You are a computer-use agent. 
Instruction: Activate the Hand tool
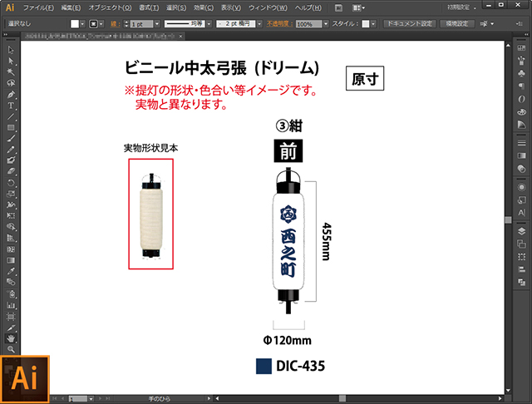pyautogui.click(x=11, y=339)
